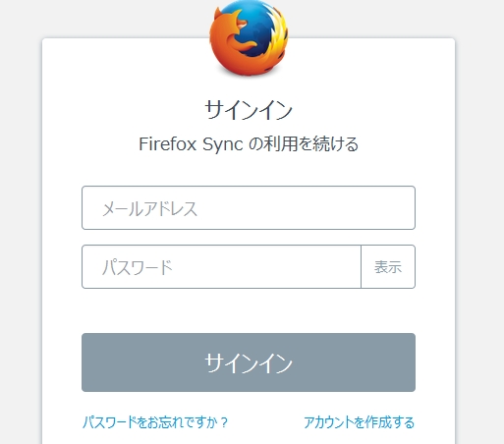Open the パスワードをお忘れですか？ link
The image size is (504, 444).
pos(155,422)
